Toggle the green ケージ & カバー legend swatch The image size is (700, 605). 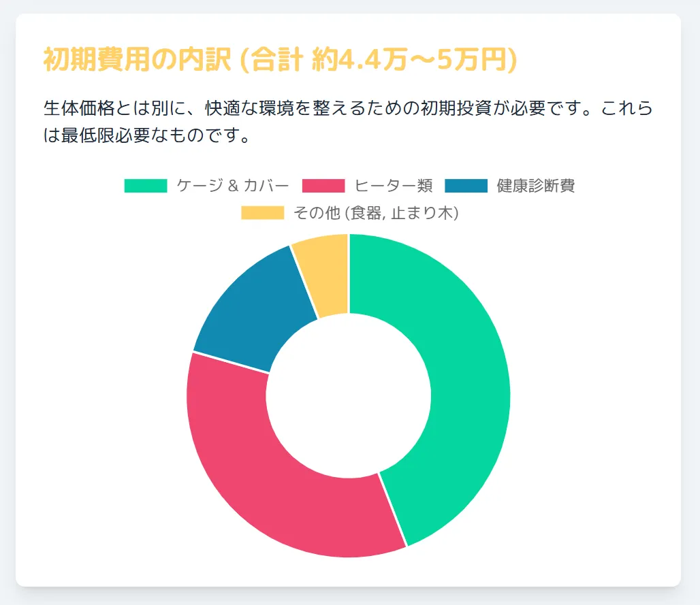146,186
